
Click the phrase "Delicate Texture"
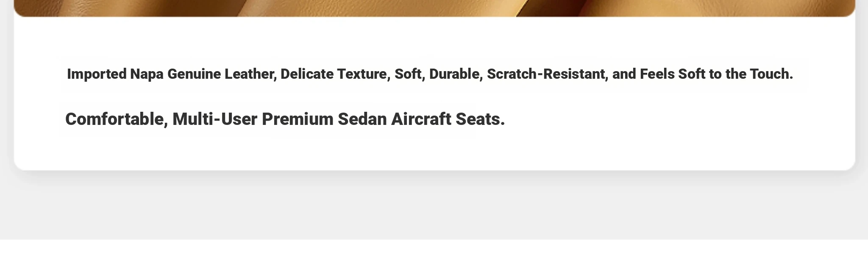tap(334, 74)
